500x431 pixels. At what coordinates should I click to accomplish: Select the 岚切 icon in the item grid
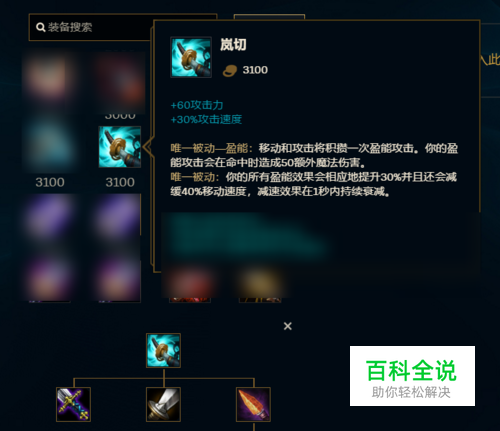pyautogui.click(x=120, y=147)
